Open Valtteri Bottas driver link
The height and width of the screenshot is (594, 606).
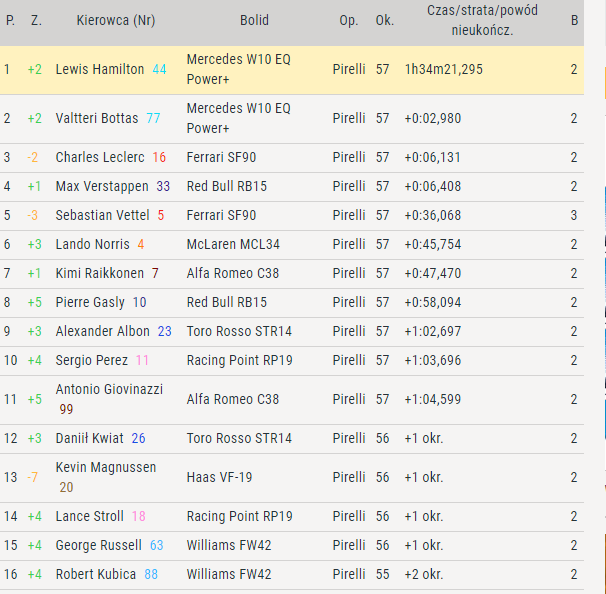97,118
